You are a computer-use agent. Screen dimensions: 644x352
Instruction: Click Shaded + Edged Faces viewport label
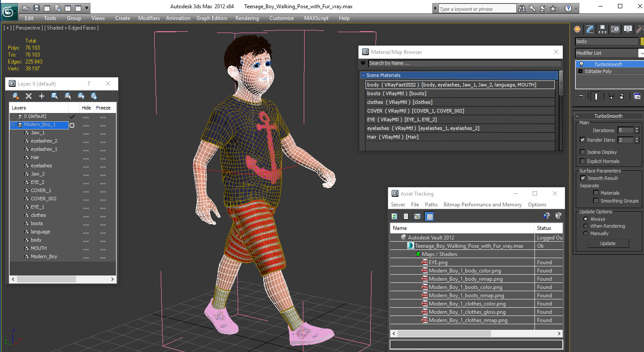[x=71, y=28]
